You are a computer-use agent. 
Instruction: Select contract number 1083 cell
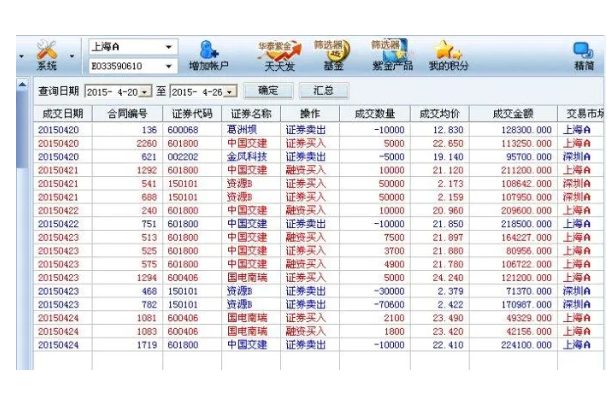(x=127, y=331)
